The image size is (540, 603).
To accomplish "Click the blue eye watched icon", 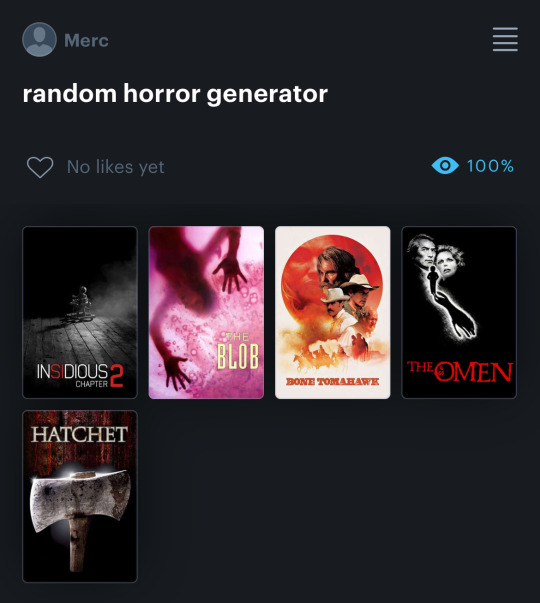I will 445,166.
